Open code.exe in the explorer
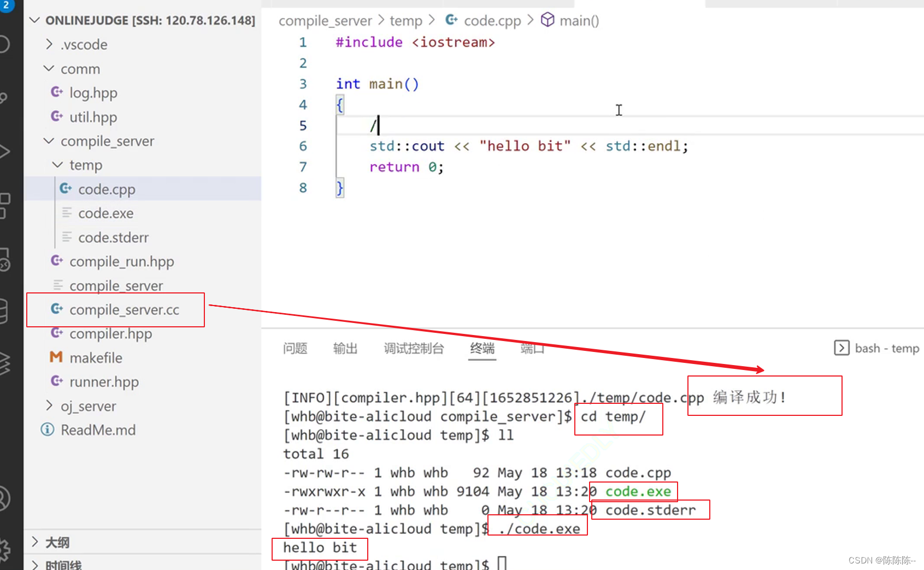This screenshot has width=924, height=570. 106,213
